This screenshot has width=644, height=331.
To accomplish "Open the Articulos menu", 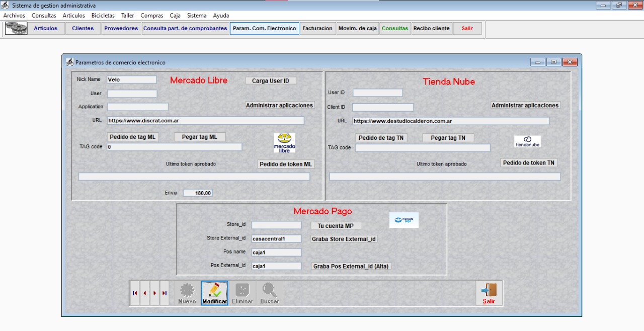I will pyautogui.click(x=74, y=16).
